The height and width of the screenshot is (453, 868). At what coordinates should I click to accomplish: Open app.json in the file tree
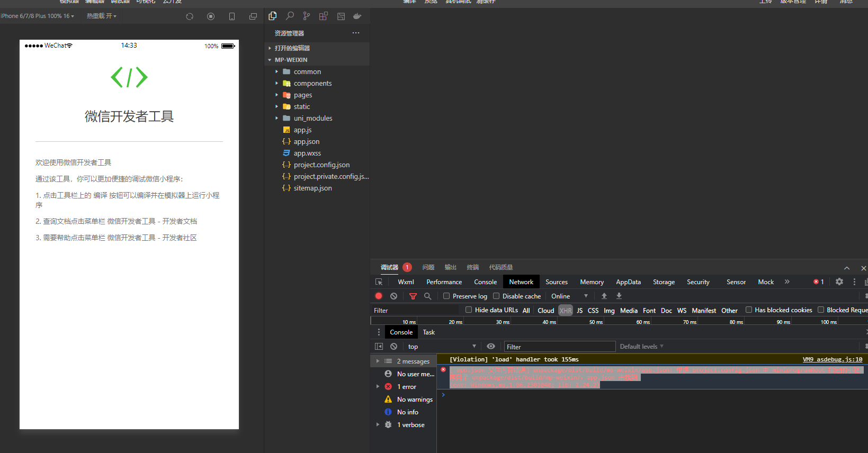pyautogui.click(x=306, y=142)
